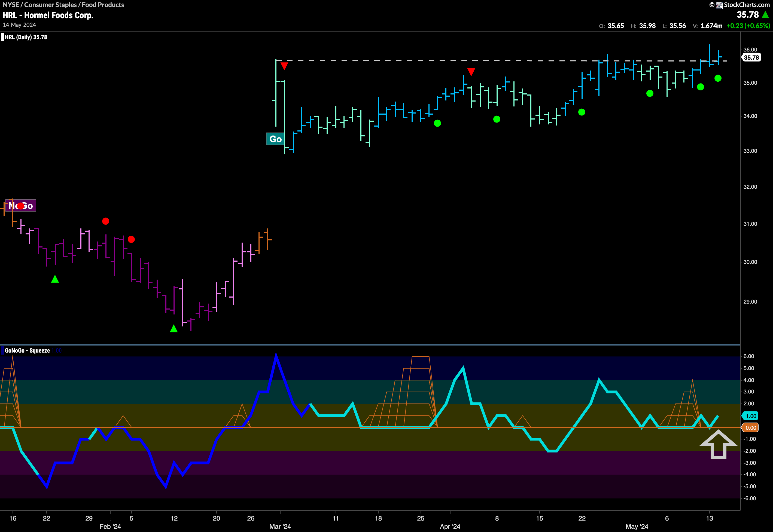
Task: Click the HRL (Daily) 35.78 legend label
Action: (26, 37)
